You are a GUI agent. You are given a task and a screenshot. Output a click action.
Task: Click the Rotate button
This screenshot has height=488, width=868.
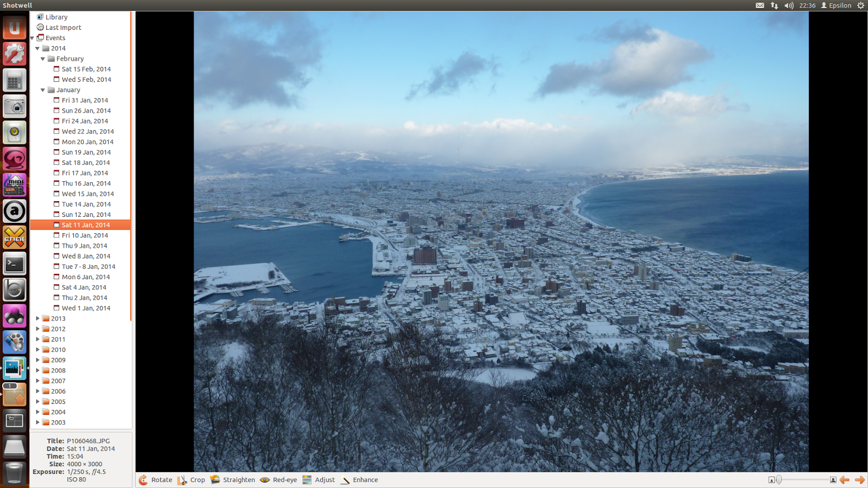tap(155, 480)
